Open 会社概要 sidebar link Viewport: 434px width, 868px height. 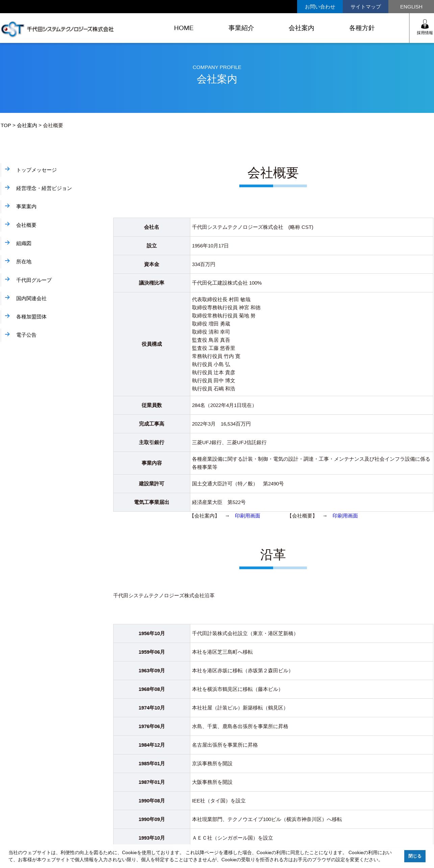point(26,225)
